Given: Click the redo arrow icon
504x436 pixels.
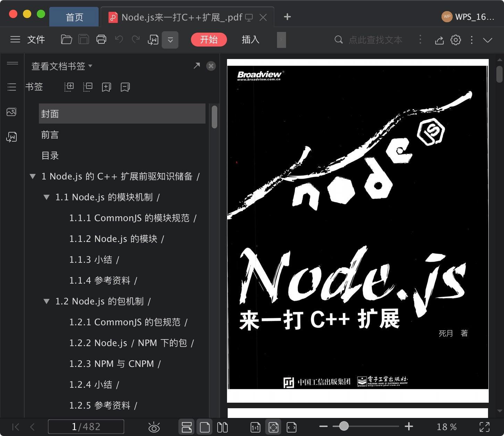Looking at the screenshot, I should tap(136, 40).
